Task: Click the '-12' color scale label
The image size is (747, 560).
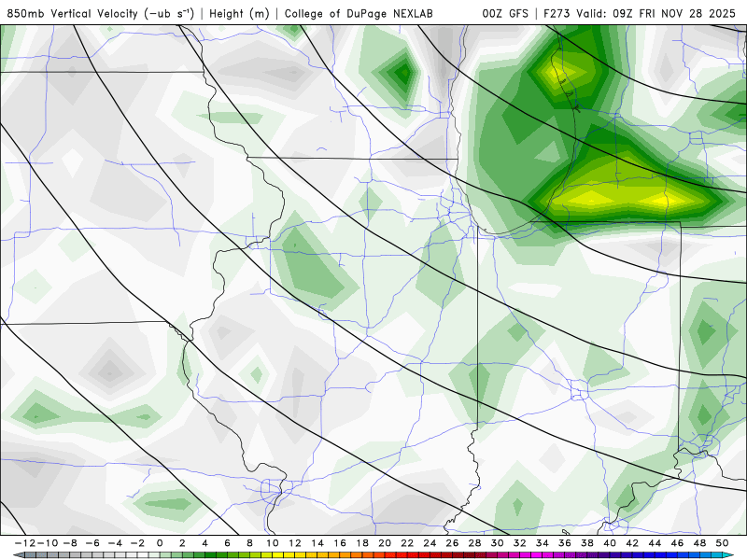Action: point(25,543)
